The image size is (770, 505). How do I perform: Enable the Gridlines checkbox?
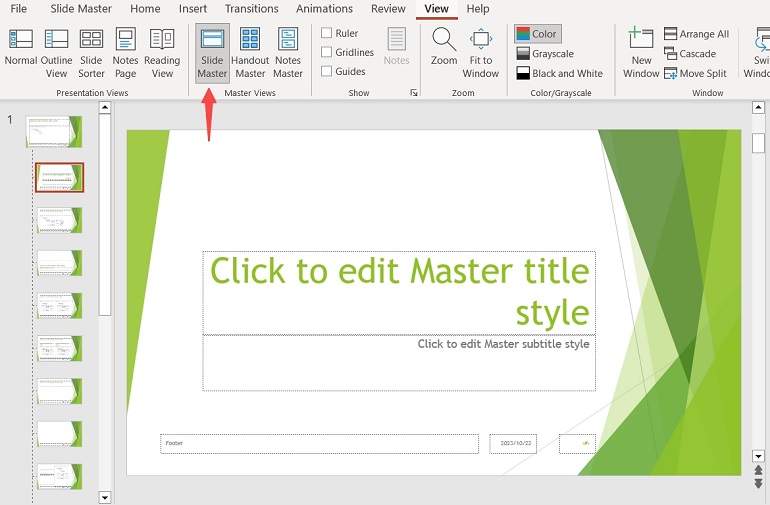pos(327,52)
